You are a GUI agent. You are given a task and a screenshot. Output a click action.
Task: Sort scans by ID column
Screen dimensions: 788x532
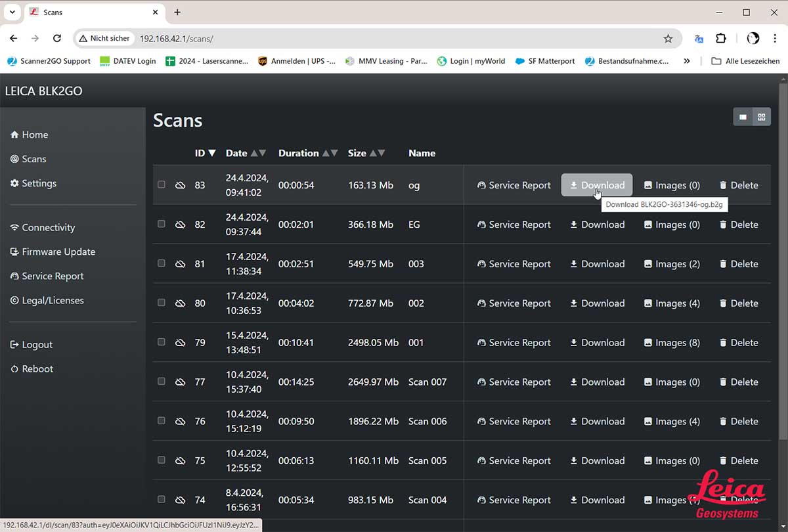(x=205, y=153)
